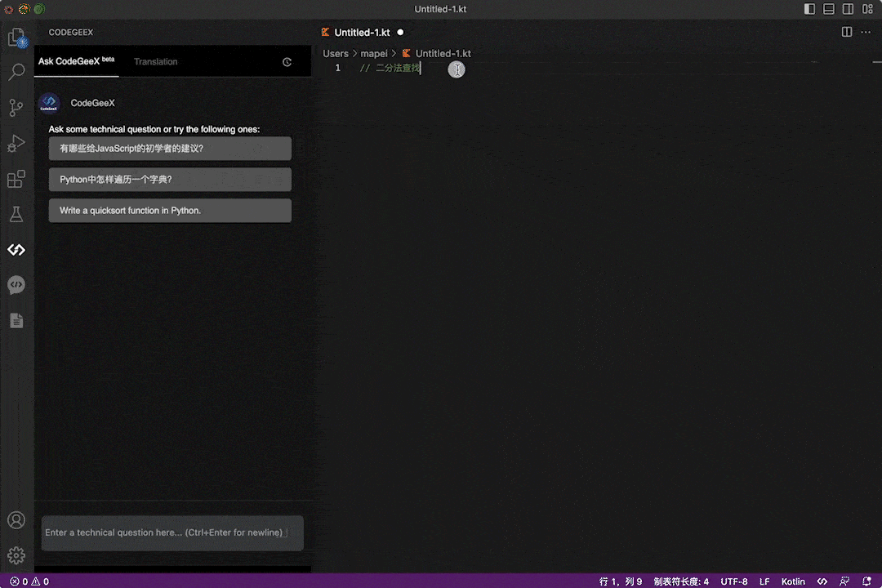Open the LF end-of-line selector
Viewport: 882px width, 588px height.
(764, 581)
